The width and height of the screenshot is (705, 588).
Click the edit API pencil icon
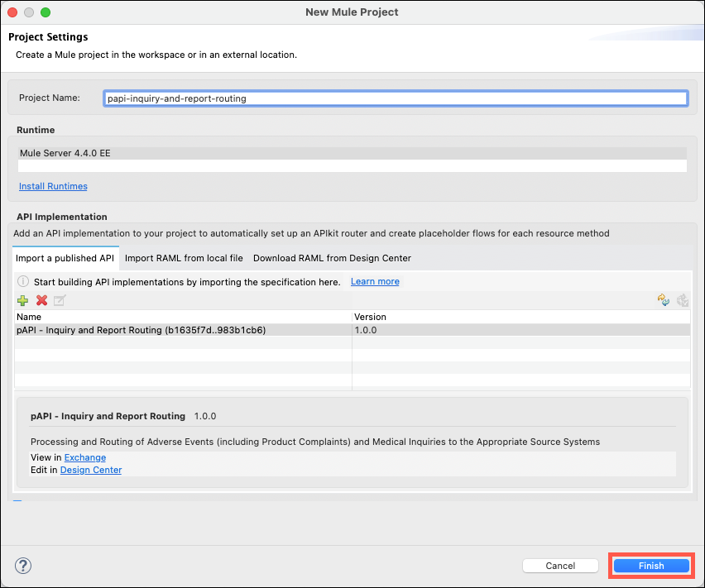(60, 300)
